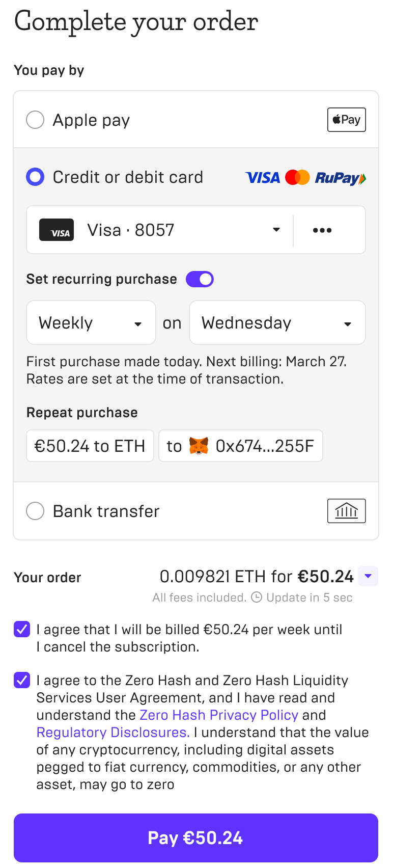Open the Zero Hash Privacy Policy link
The image size is (393, 868).
[219, 715]
